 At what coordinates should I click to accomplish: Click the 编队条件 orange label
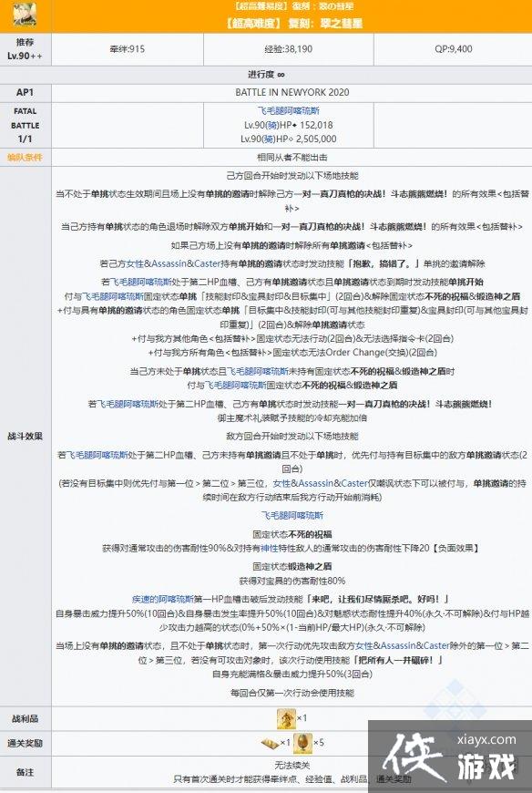[x=25, y=158]
